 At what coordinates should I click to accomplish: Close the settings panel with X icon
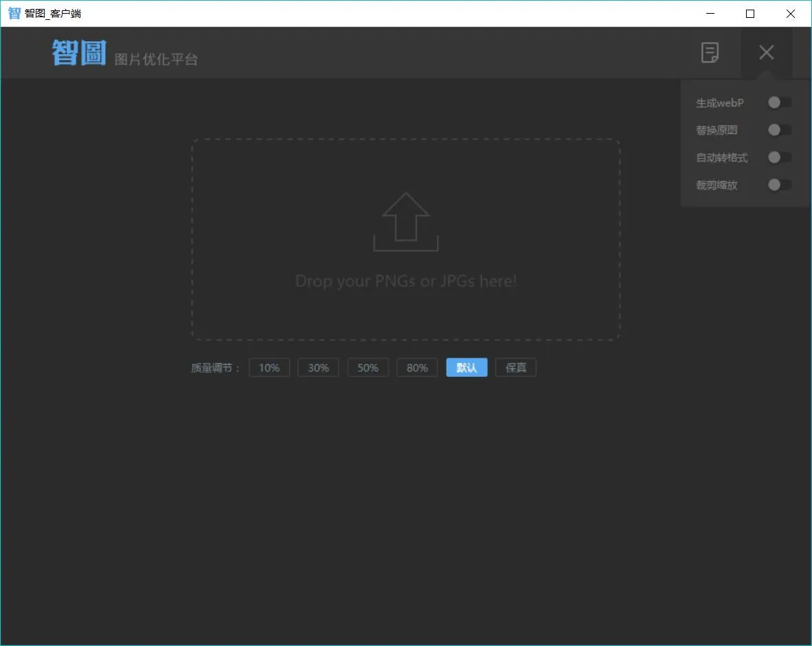pyautogui.click(x=767, y=52)
